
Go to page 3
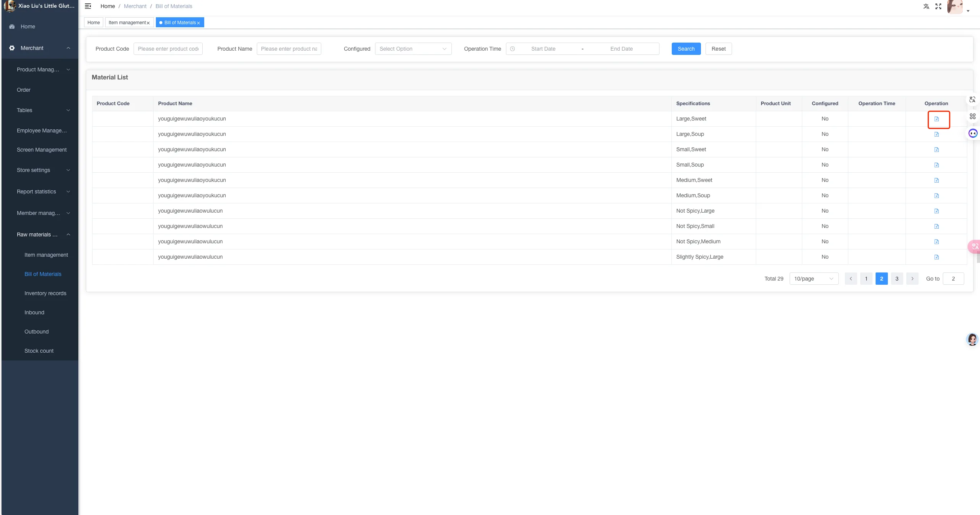click(897, 279)
